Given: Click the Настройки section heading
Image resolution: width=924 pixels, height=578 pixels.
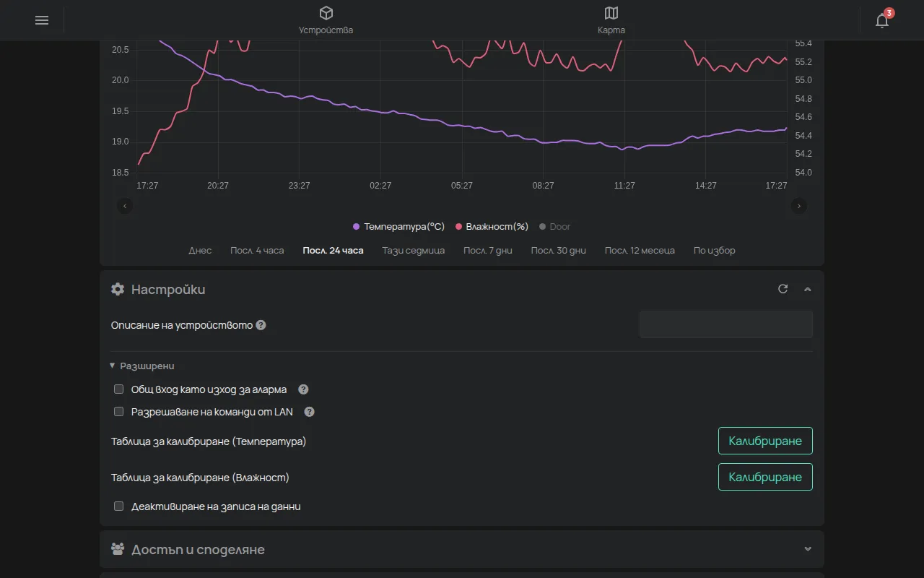Looking at the screenshot, I should [x=168, y=289].
